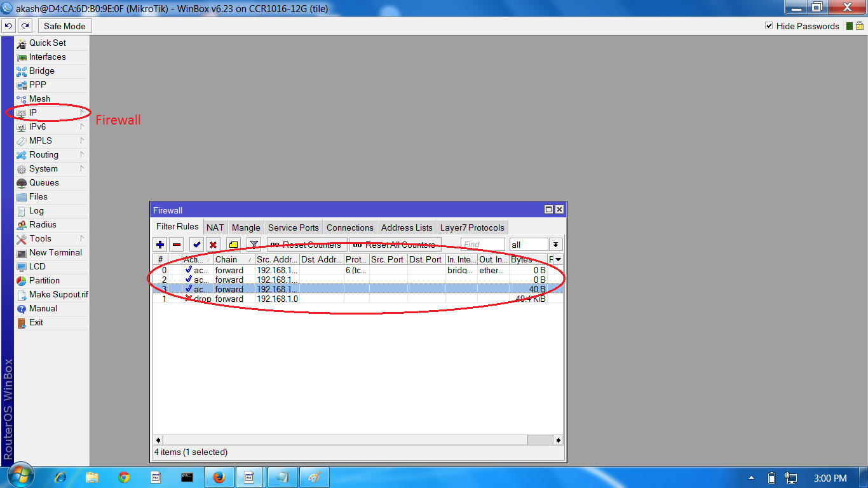Switch to the Address Lists tab
The height and width of the screenshot is (488, 868).
[x=407, y=227]
